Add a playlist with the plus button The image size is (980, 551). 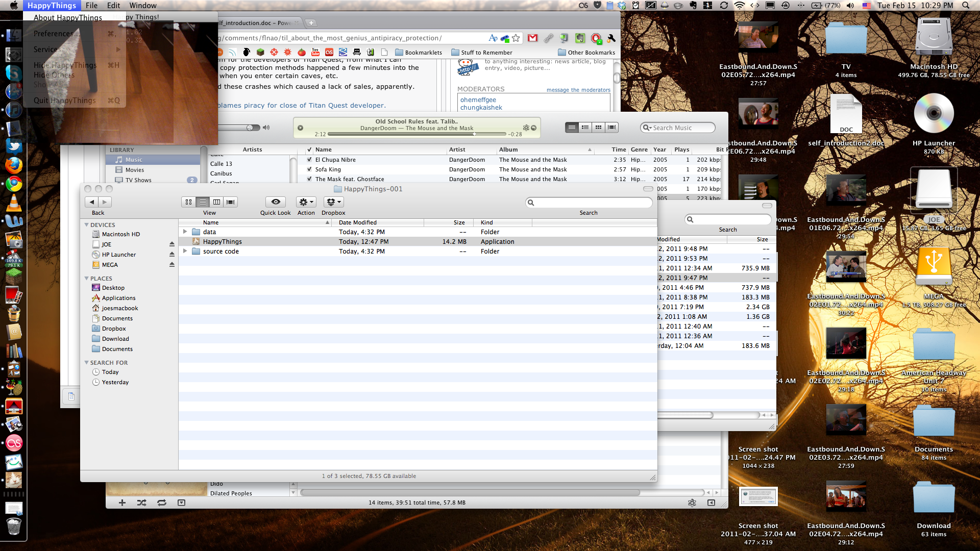point(122,503)
